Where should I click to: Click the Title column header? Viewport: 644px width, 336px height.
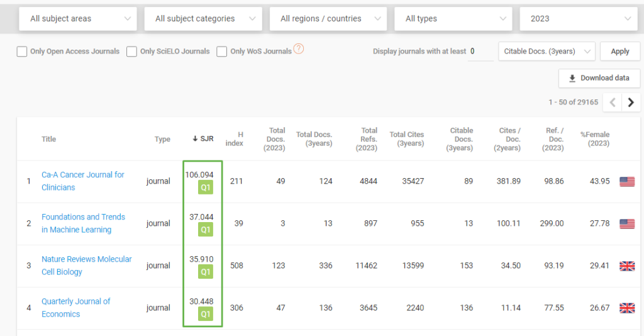[48, 139]
